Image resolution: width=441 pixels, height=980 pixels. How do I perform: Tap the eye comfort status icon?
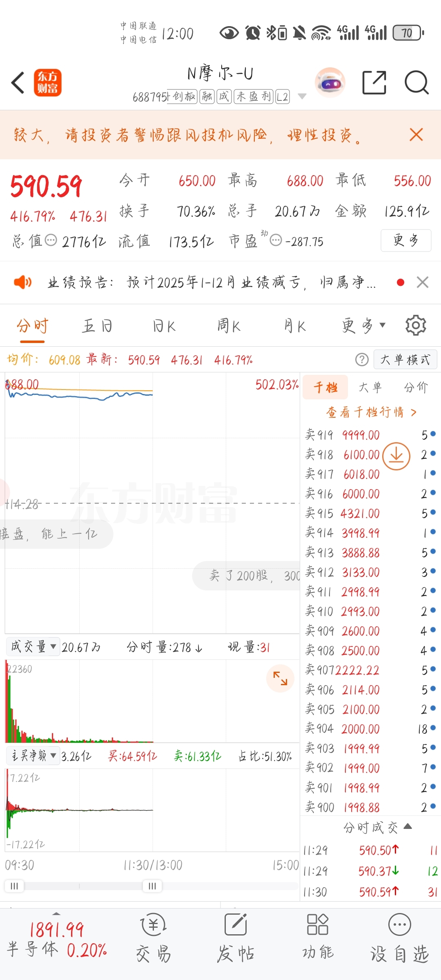[229, 33]
